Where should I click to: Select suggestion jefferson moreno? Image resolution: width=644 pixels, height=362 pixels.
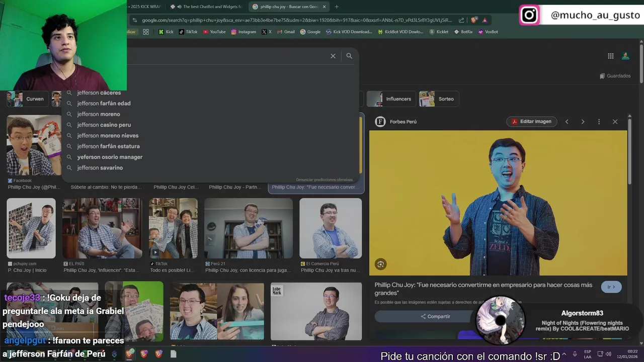pyautogui.click(x=211, y=114)
